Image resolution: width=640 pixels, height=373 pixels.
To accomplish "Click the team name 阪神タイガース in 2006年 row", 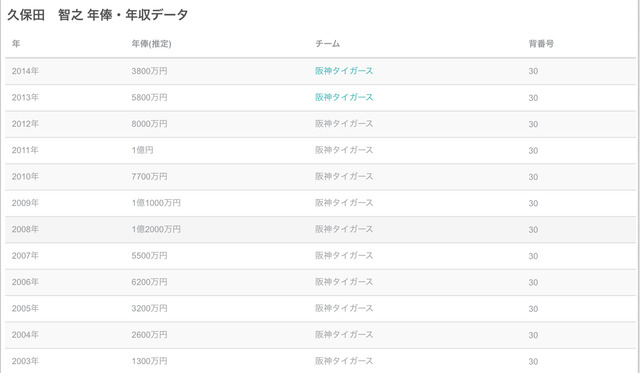I will (344, 282).
